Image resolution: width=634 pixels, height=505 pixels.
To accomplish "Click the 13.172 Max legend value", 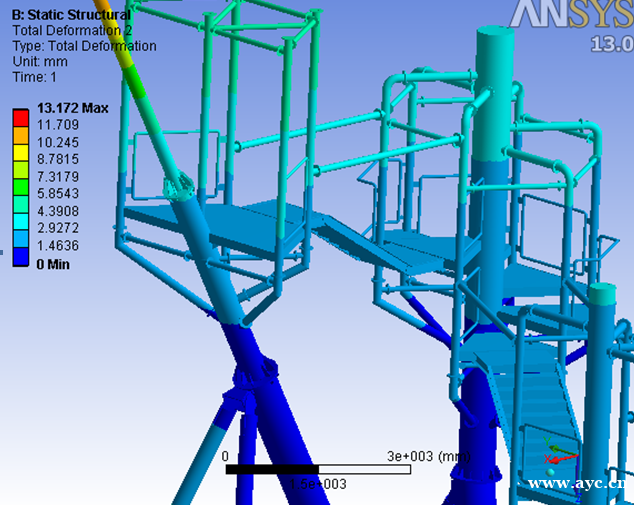I will [72, 108].
